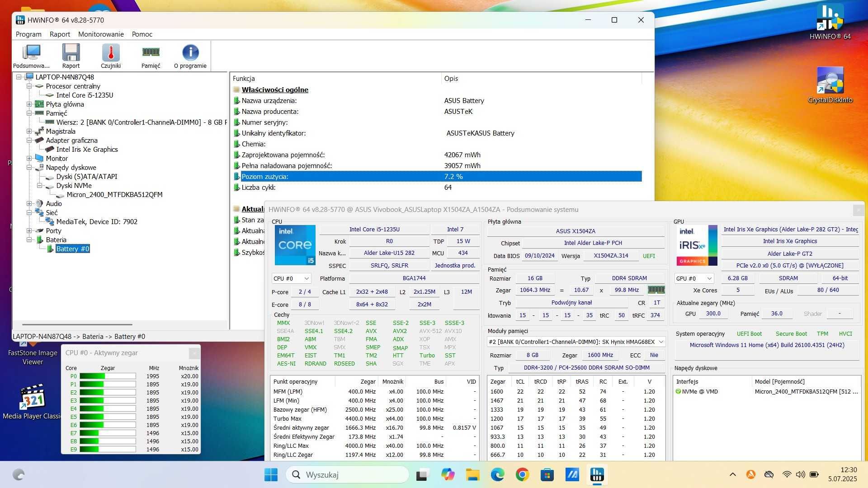Switch to HWiNFO taskbar icon
The width and height of the screenshot is (868, 488).
pyautogui.click(x=597, y=474)
